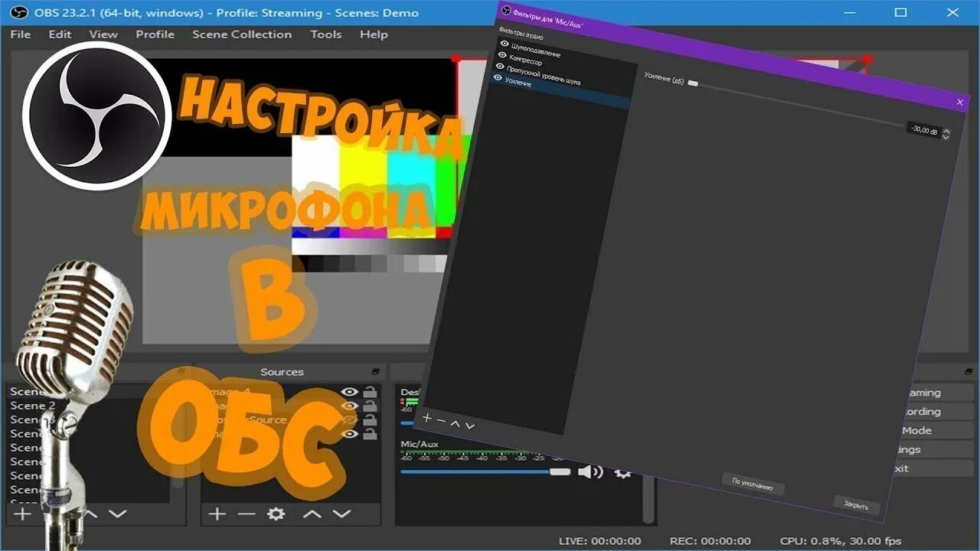Select Scene 2 in the Scenes list
Image resolution: width=980 pixels, height=551 pixels.
pos(33,406)
